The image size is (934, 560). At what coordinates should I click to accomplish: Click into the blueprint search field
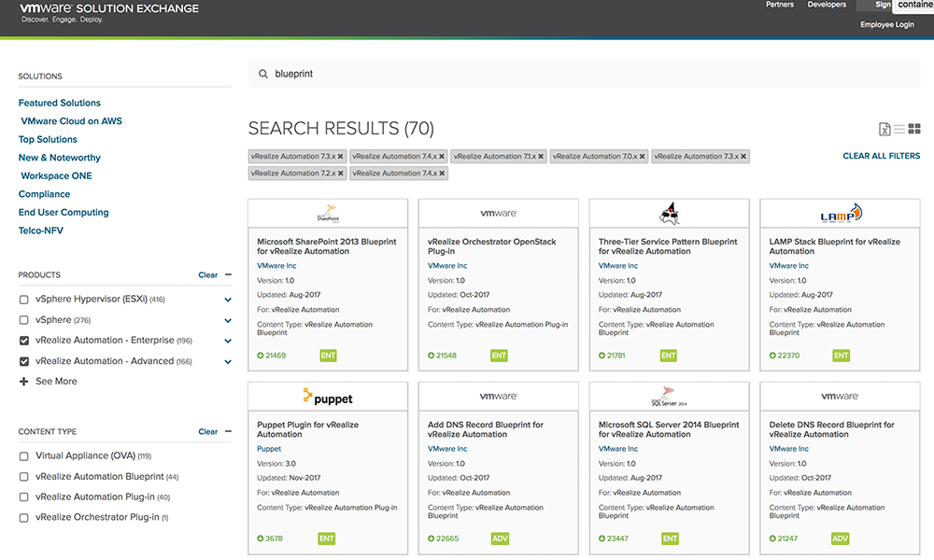[585, 74]
